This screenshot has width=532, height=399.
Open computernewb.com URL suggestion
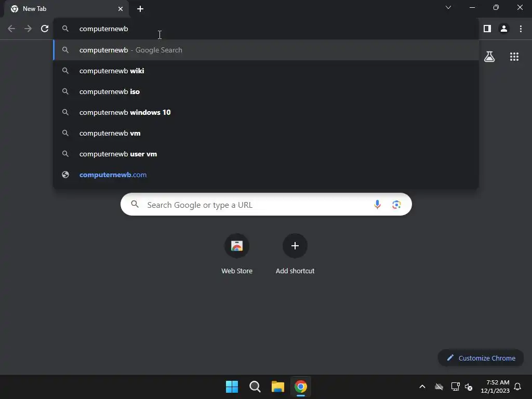coord(266,175)
